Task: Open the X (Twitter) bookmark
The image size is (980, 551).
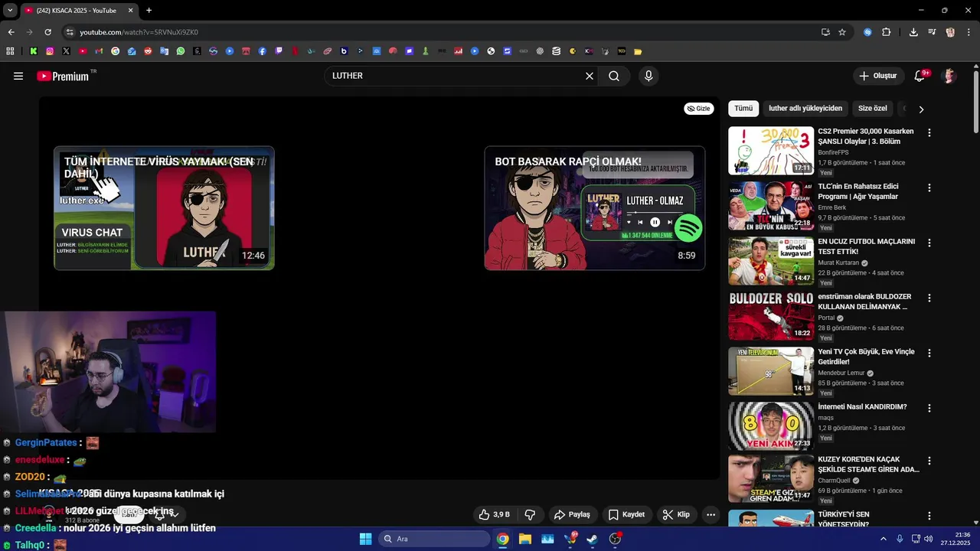Action: point(67,51)
